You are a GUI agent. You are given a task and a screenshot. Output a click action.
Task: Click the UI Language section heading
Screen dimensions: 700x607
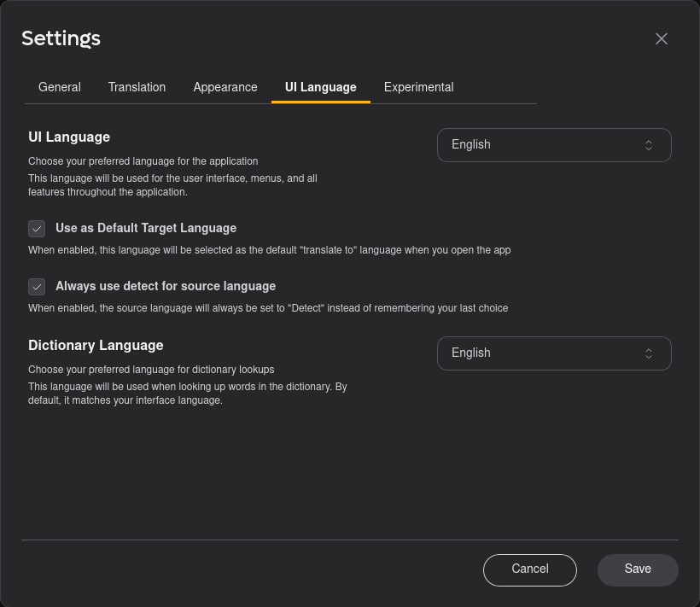click(69, 137)
